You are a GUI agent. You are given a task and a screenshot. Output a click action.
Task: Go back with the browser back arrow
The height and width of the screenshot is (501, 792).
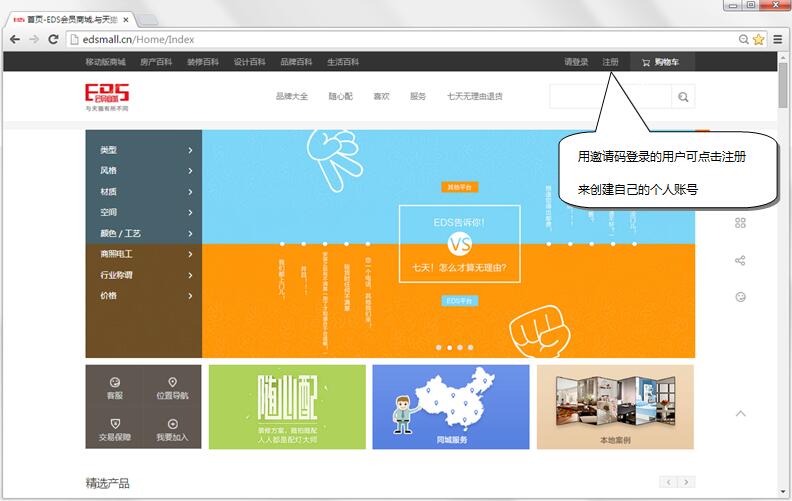coord(15,39)
